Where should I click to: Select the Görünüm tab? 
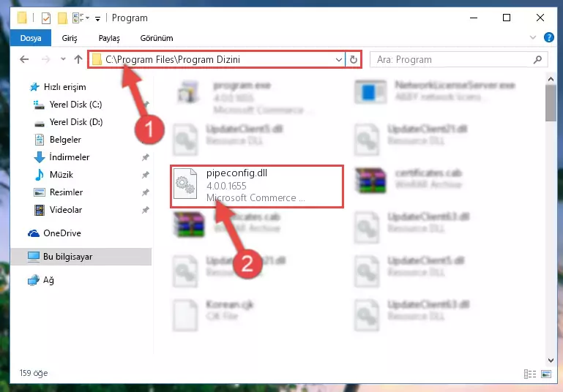point(157,38)
